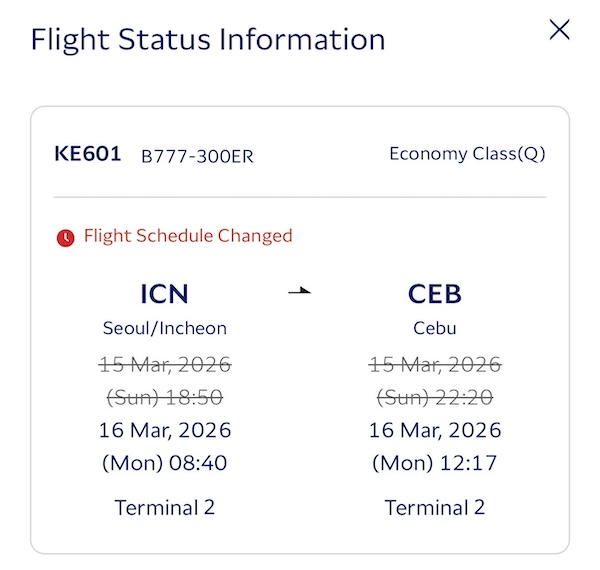Select flight number KE601

[x=88, y=155]
